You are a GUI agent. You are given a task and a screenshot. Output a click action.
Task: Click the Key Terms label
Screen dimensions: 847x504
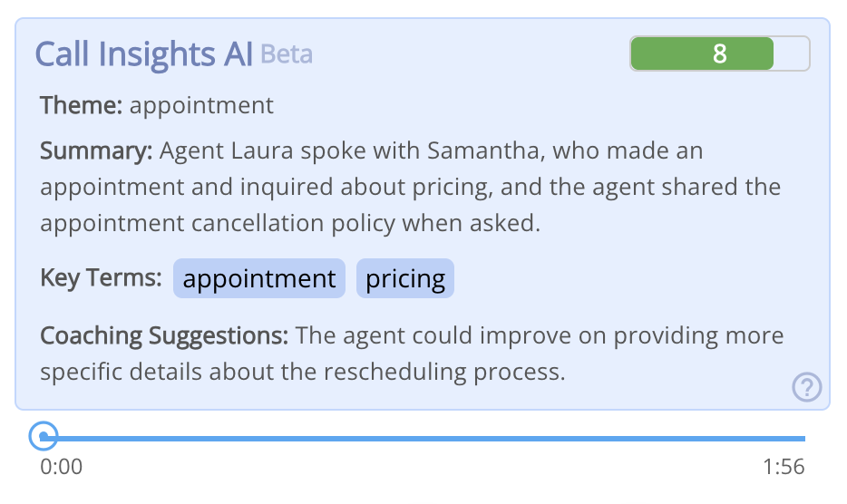101,278
